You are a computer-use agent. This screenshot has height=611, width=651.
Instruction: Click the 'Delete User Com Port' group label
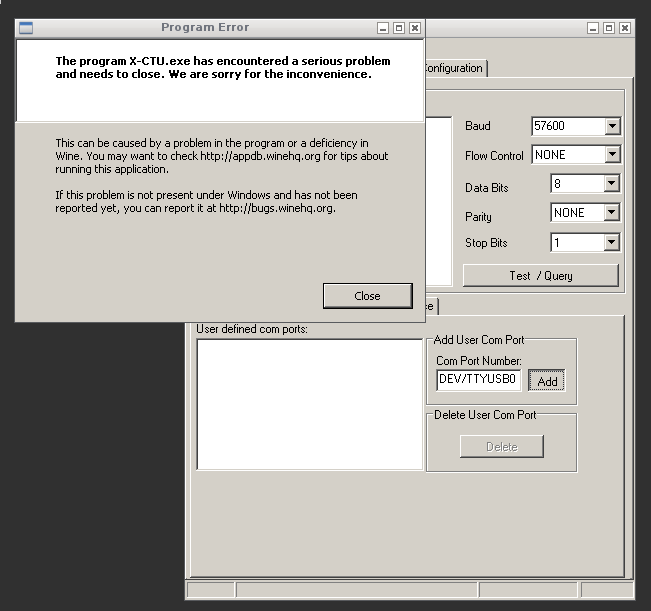(x=485, y=415)
